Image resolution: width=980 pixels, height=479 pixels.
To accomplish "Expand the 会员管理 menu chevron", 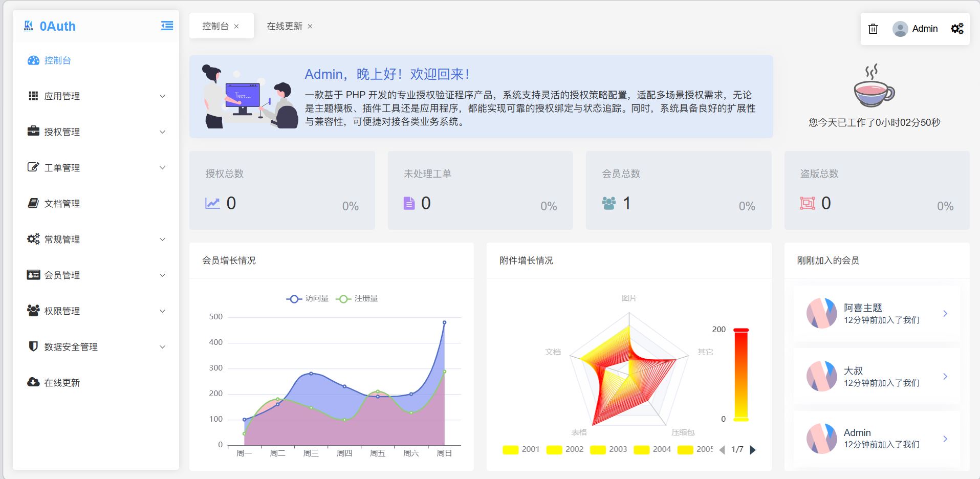I will click(x=163, y=275).
